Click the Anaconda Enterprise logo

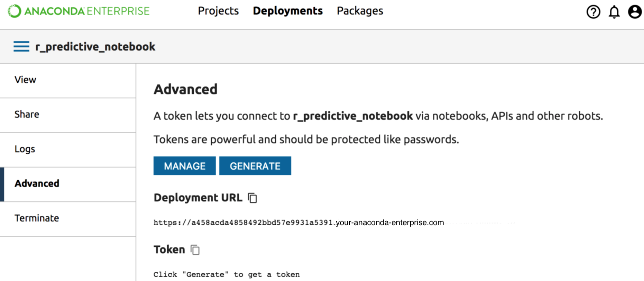point(79,11)
